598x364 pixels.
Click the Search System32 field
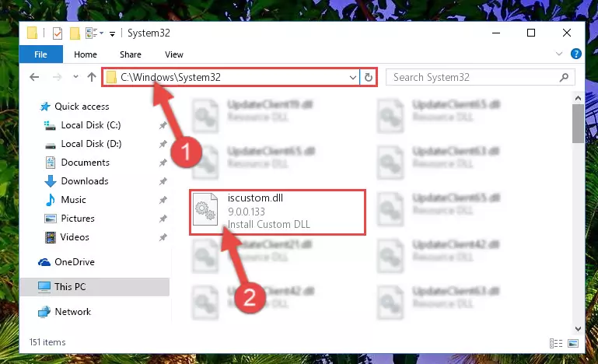coord(480,78)
